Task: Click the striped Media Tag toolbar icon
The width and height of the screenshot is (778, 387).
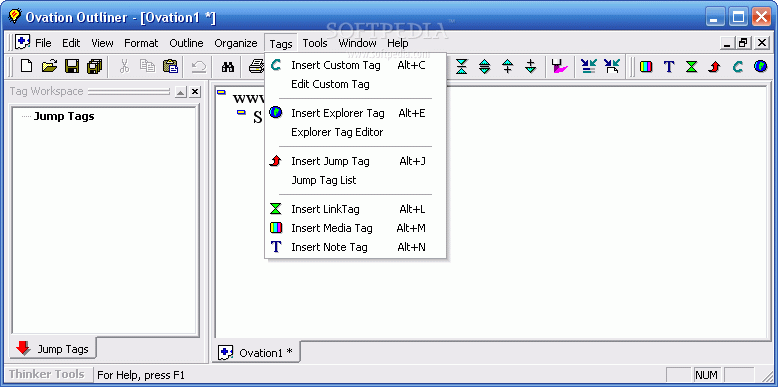Action: (x=646, y=66)
